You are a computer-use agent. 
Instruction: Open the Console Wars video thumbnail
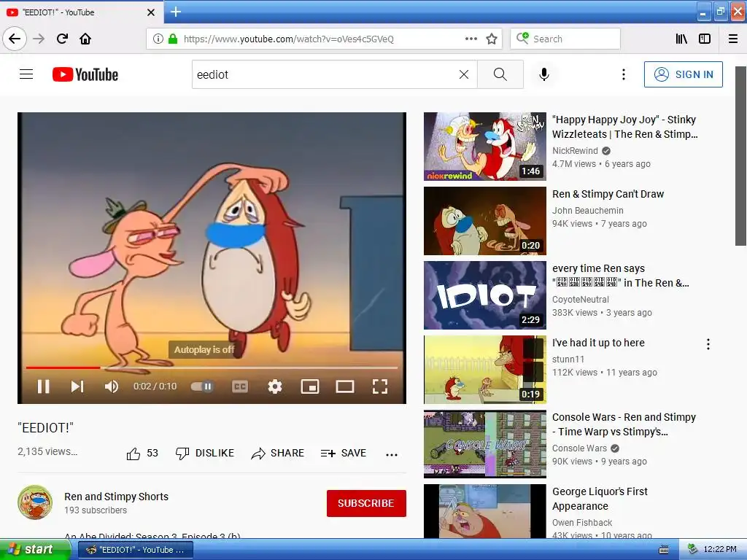pos(484,444)
